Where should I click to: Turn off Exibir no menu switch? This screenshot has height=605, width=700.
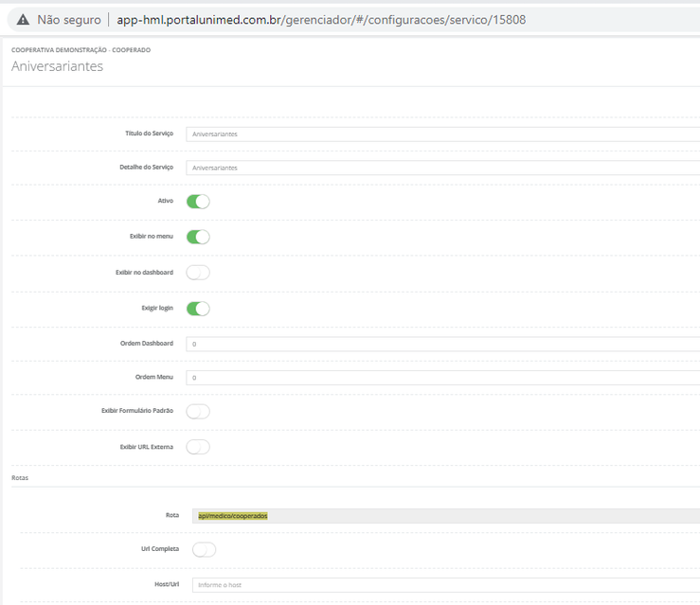point(198,237)
